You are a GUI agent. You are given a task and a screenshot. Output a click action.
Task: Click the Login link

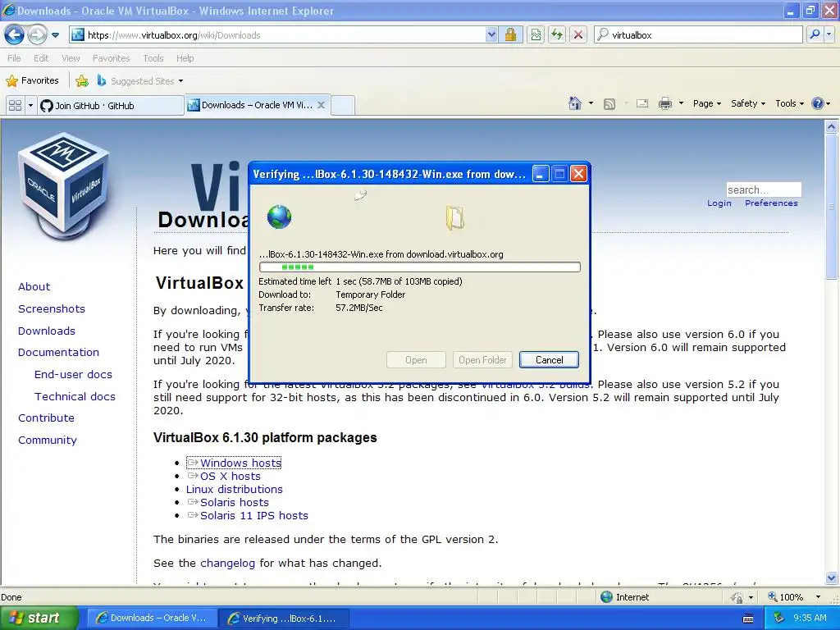[x=719, y=203]
